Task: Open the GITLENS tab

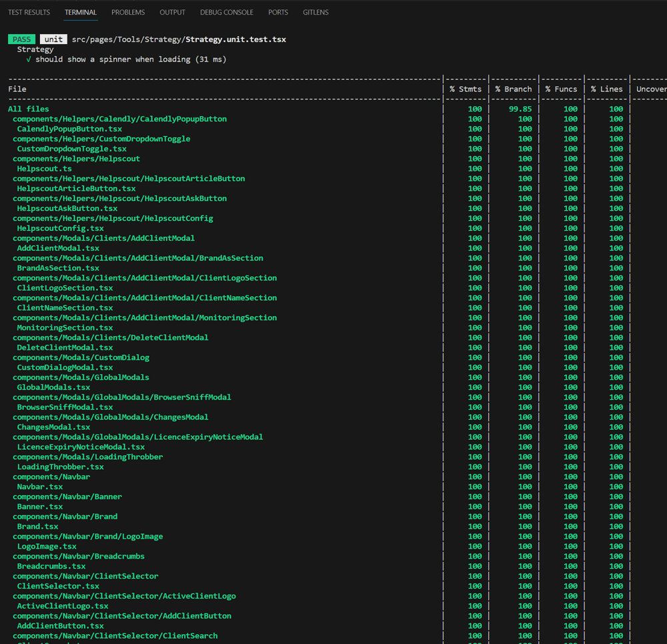Action: pyautogui.click(x=315, y=12)
